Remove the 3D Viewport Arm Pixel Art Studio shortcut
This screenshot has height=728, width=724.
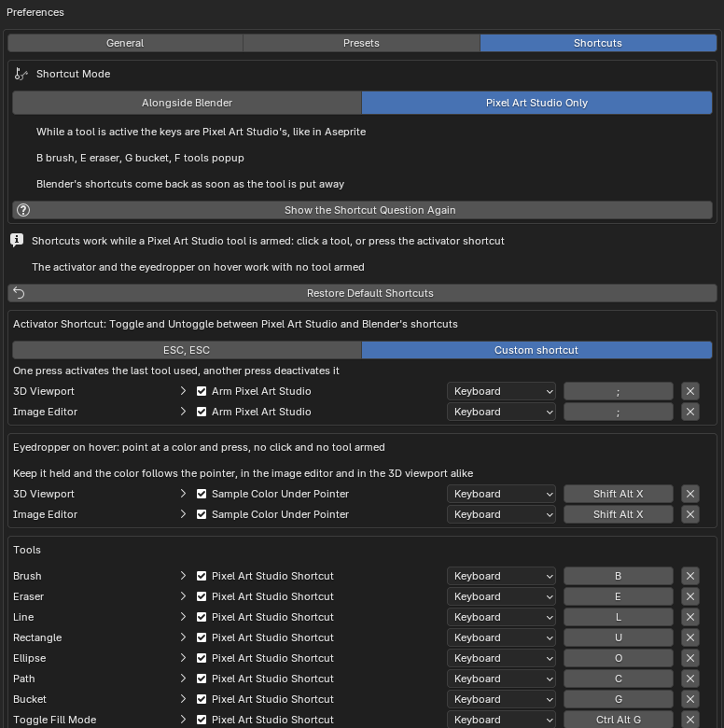[690, 391]
